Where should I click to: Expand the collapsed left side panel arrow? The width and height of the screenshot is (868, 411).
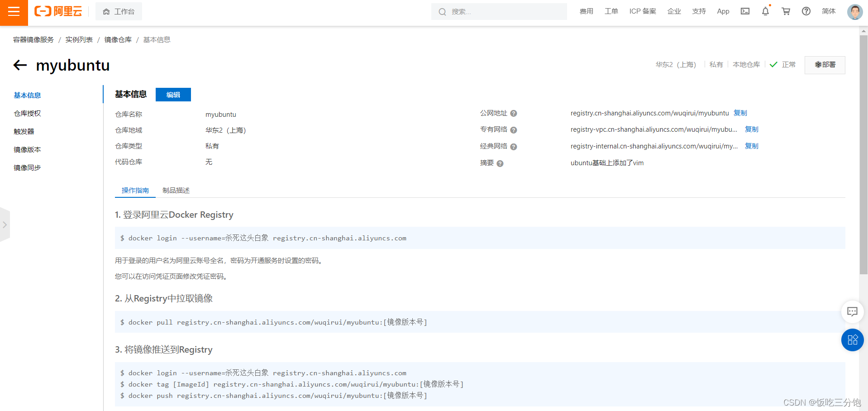(5, 225)
